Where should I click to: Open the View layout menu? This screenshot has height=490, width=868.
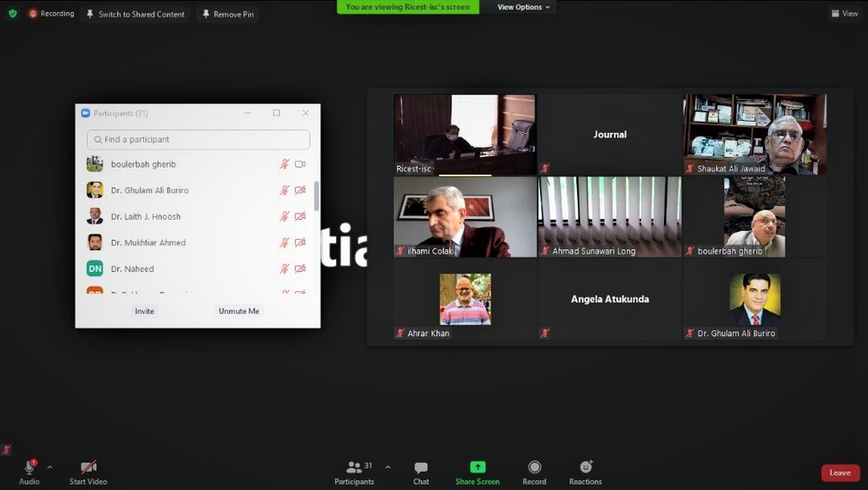845,13
